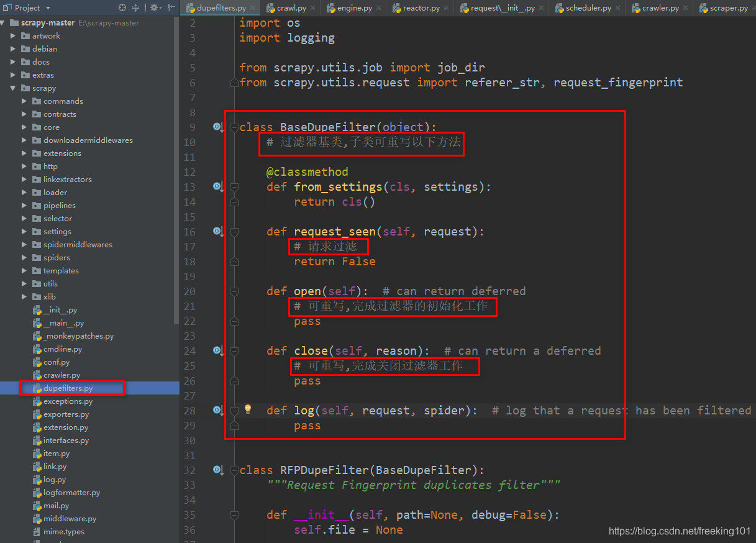Select the dupefilters.py editor tab

click(x=221, y=8)
